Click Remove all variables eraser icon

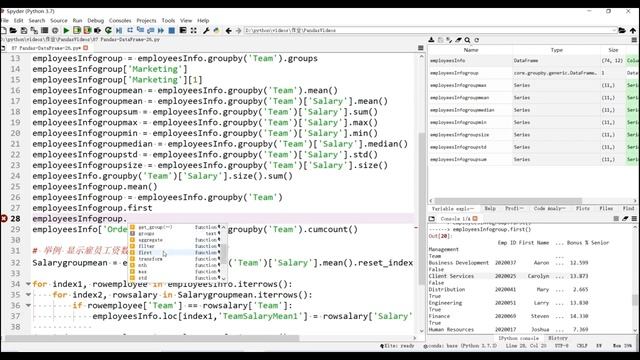458,40
